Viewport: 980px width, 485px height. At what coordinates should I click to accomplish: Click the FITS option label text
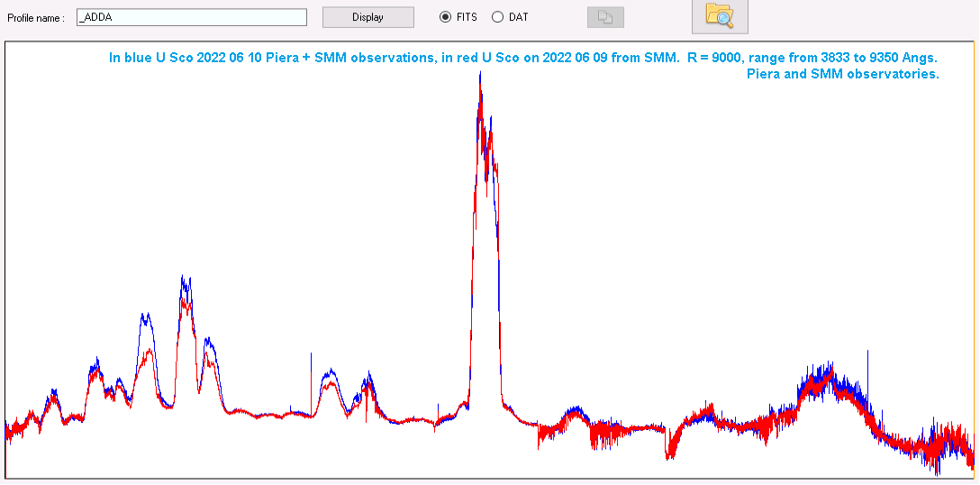point(467,17)
